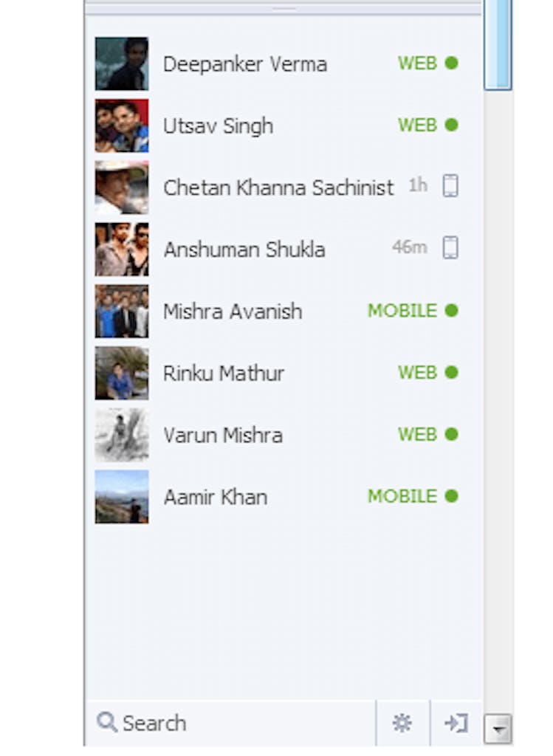The height and width of the screenshot is (756, 553).
Task: Click the scroll down arrow button
Action: pyautogui.click(x=498, y=729)
